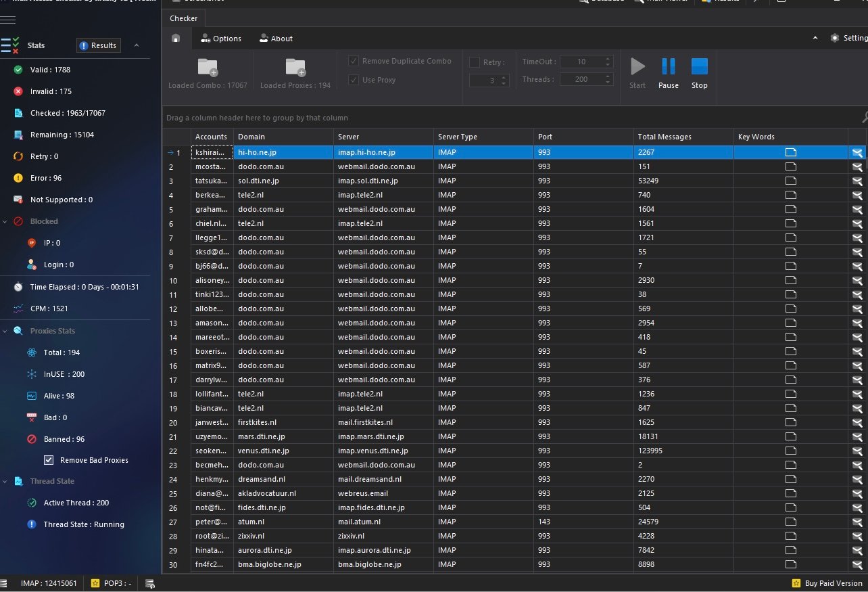The height and width of the screenshot is (592, 868).
Task: Click the Time Elapsed stopwatch icon
Action: coord(18,287)
